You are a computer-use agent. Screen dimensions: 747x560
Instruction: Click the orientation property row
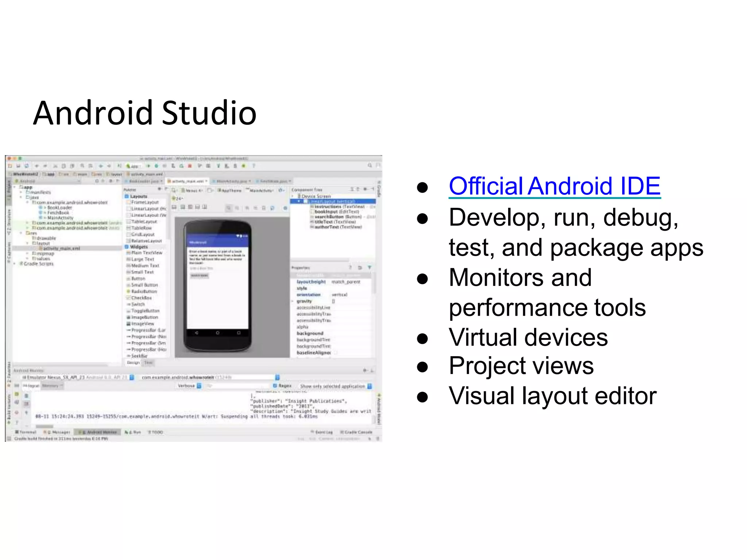tap(331, 295)
